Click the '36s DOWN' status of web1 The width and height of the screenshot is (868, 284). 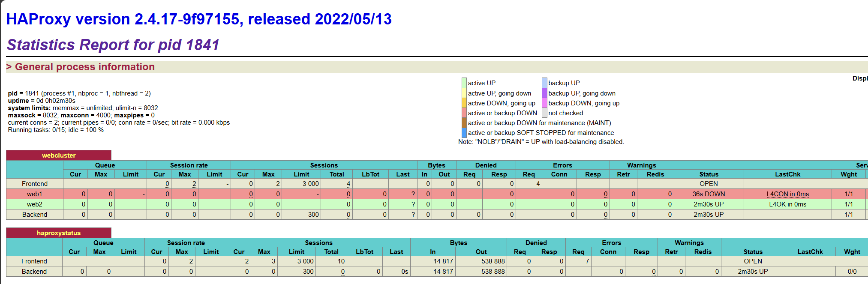click(709, 194)
